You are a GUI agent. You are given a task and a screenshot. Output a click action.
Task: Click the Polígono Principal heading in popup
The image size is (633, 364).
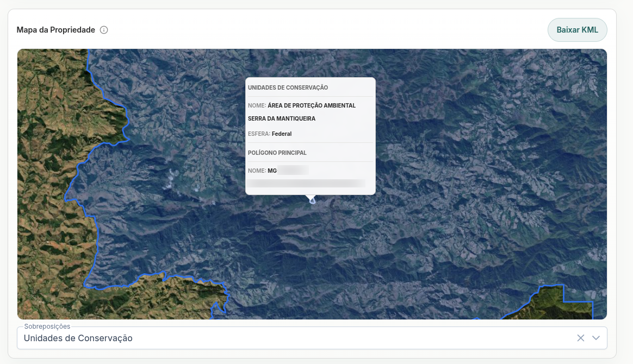point(277,153)
